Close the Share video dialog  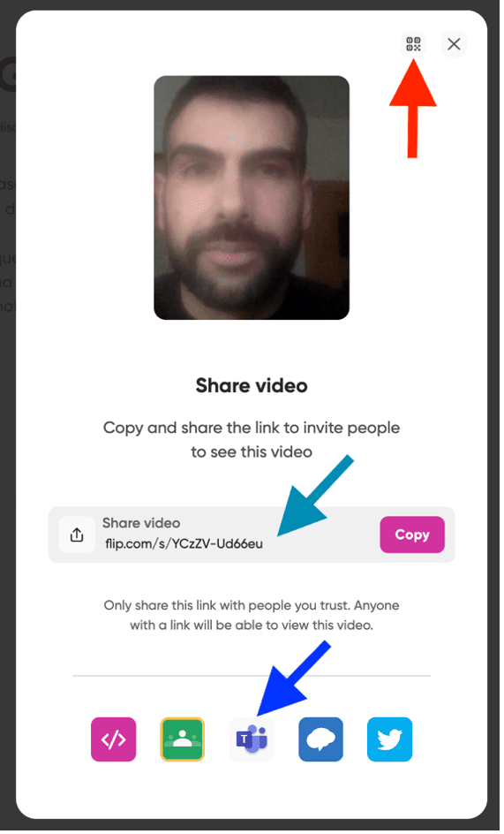pos(454,43)
